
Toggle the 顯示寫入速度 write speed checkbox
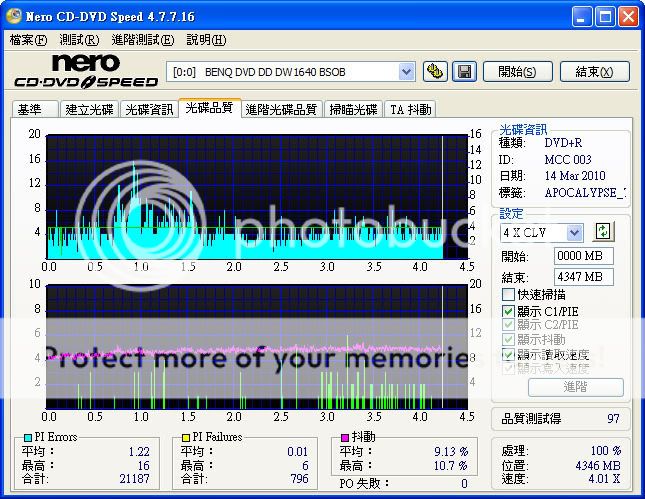(508, 368)
